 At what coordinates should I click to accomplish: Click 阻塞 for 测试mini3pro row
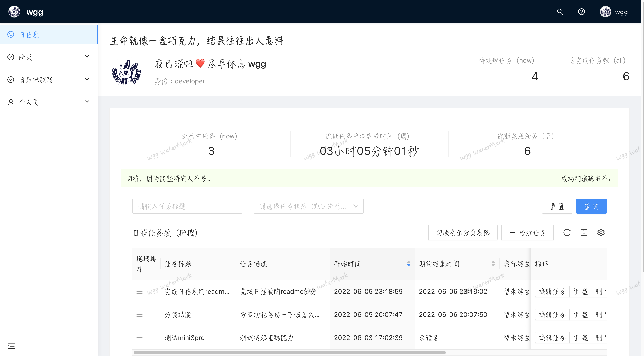[580, 338]
